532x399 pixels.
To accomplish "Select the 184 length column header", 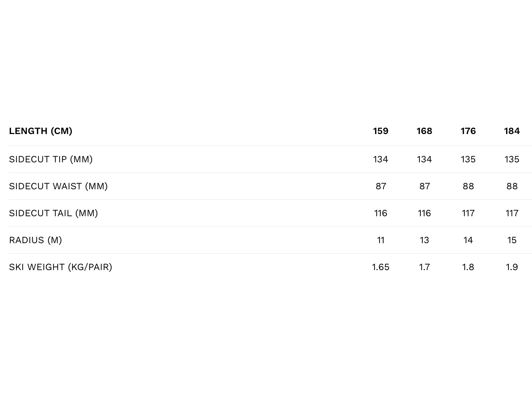I will pyautogui.click(x=512, y=131).
